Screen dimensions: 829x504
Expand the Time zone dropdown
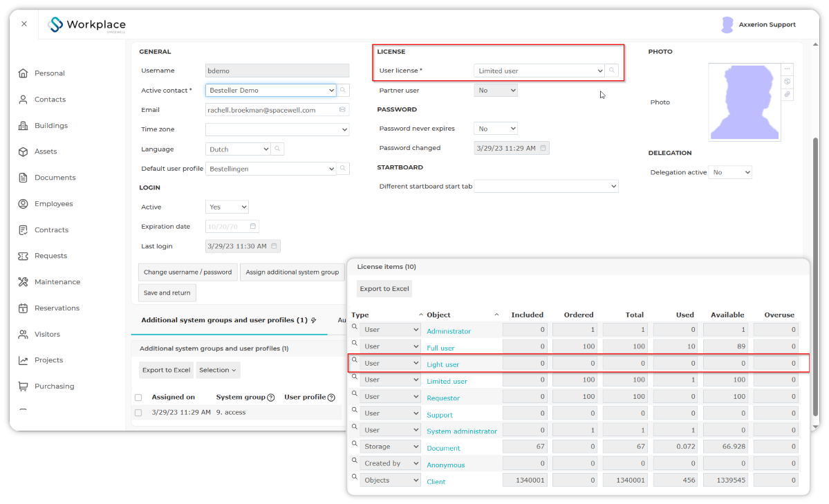pos(277,129)
